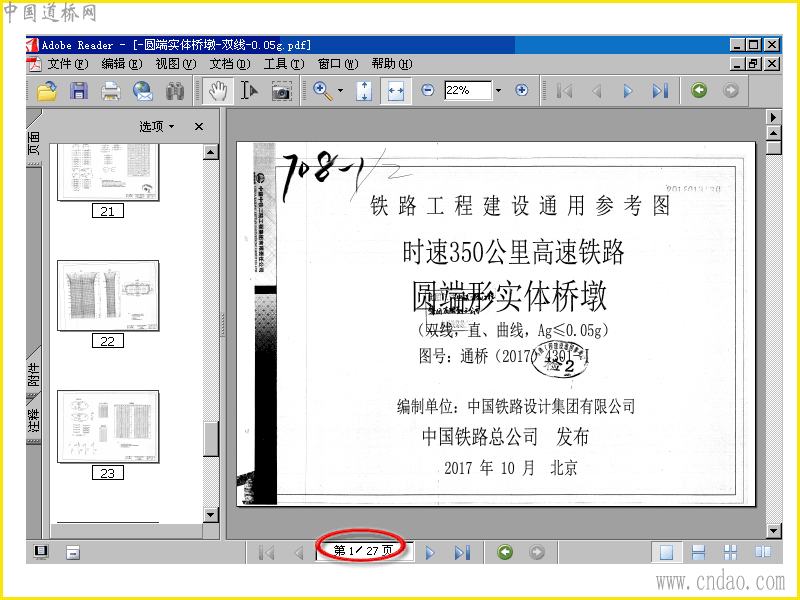Open the 编辑(E) menu
The image size is (800, 600).
click(121, 64)
